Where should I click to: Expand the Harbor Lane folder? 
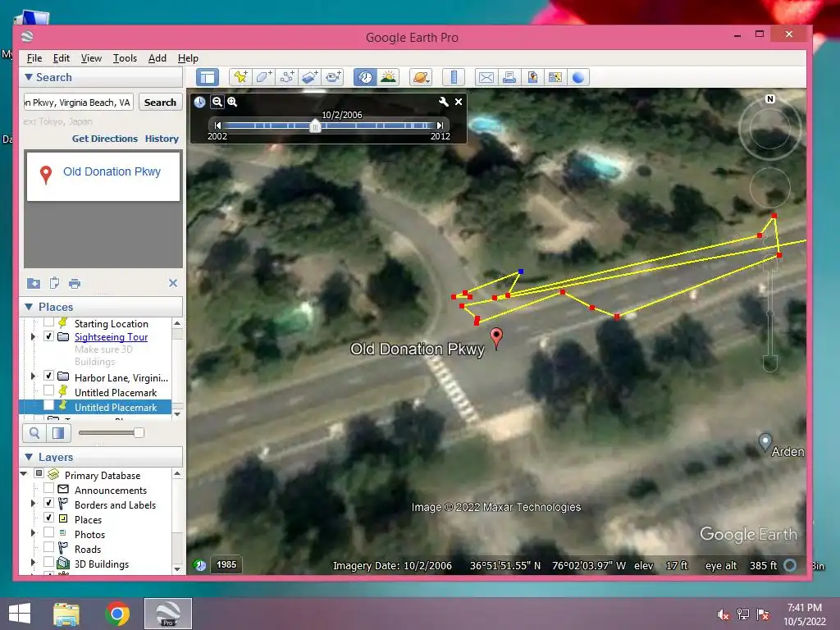[33, 376]
